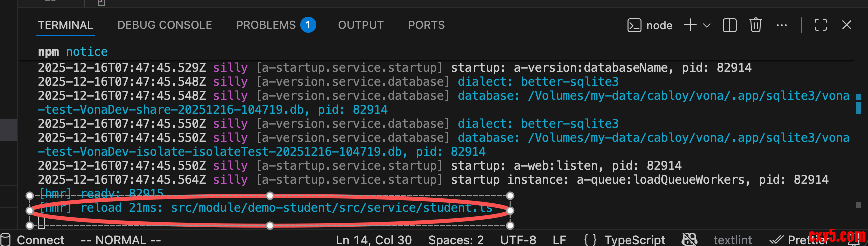Change indentation via Spaces: 2
The width and height of the screenshot is (868, 246).
(x=456, y=240)
